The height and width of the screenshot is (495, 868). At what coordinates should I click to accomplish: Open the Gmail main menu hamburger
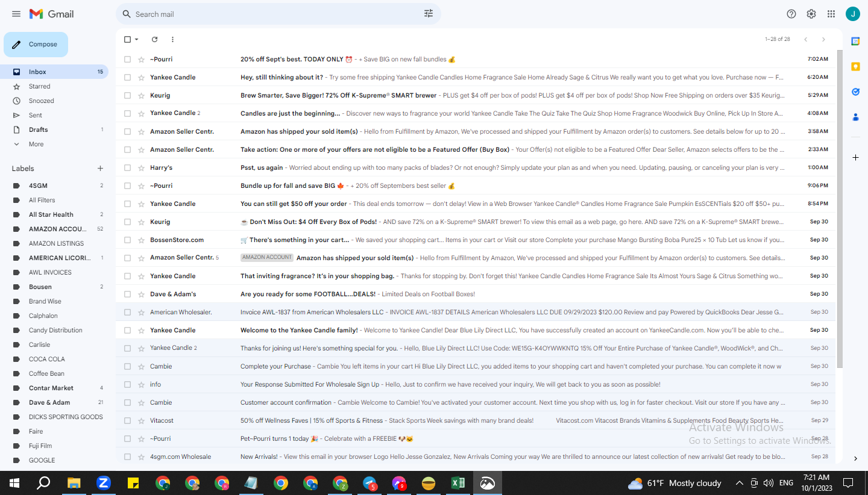coord(16,14)
